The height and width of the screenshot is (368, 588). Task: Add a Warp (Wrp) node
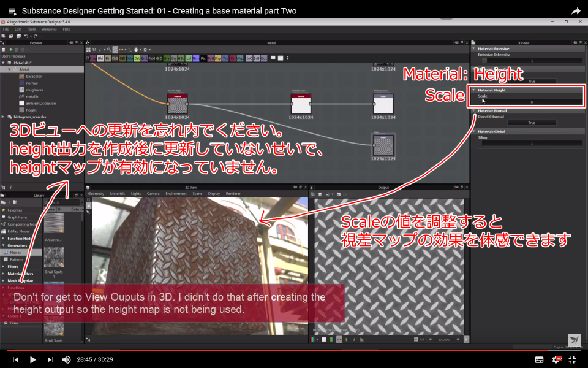point(239,58)
